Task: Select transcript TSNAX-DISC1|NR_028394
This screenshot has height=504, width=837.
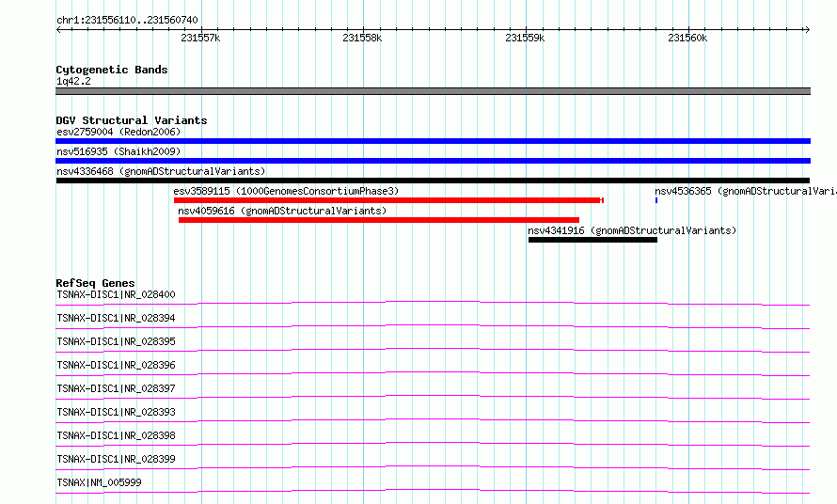Action: point(116,318)
